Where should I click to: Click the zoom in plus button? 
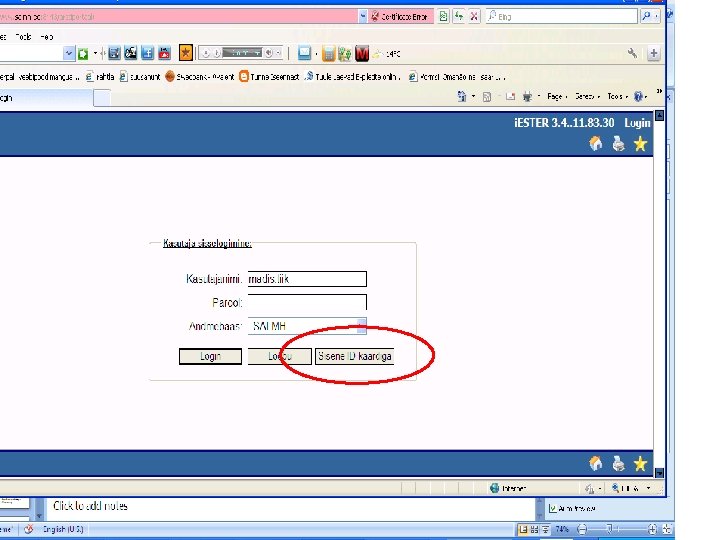[652, 529]
